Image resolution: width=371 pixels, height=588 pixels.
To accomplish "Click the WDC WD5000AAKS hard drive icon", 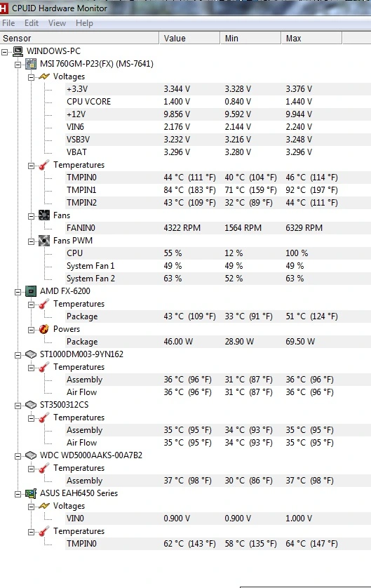I will tap(31, 455).
